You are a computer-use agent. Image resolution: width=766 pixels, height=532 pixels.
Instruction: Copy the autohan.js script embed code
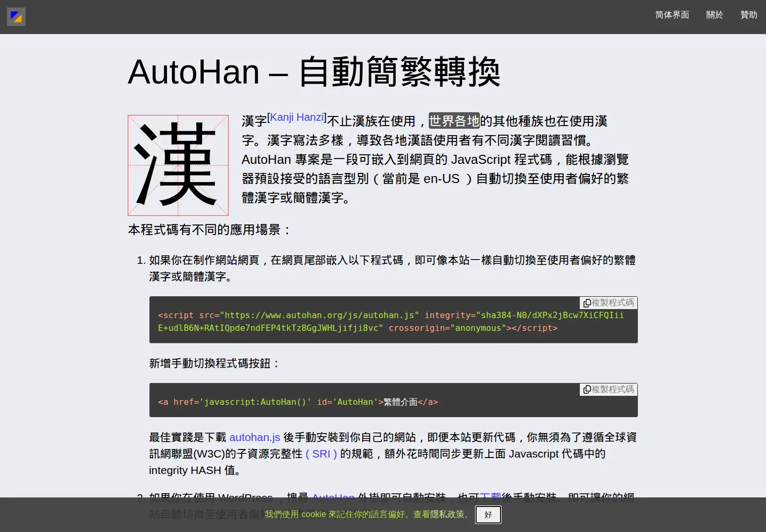point(609,303)
